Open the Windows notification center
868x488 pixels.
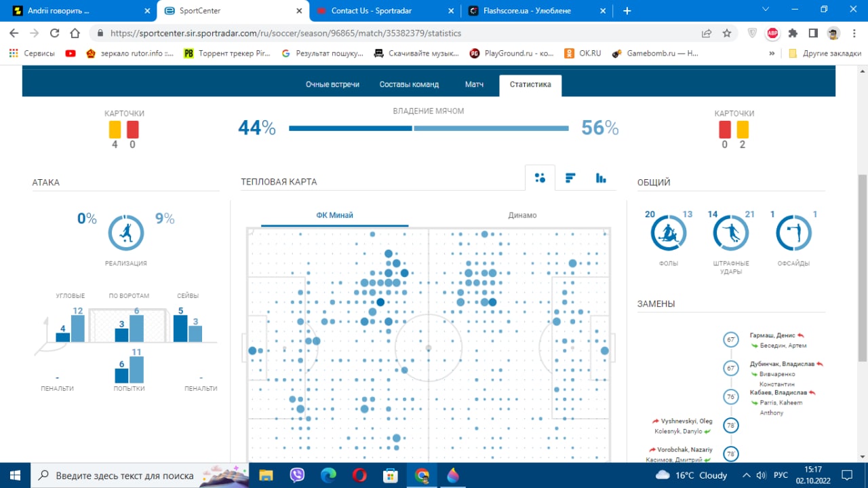848,475
